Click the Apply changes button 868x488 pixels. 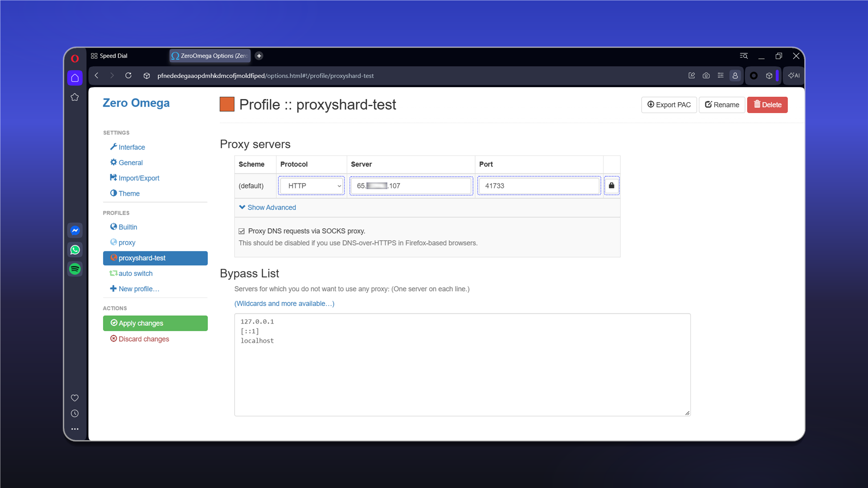coord(155,323)
